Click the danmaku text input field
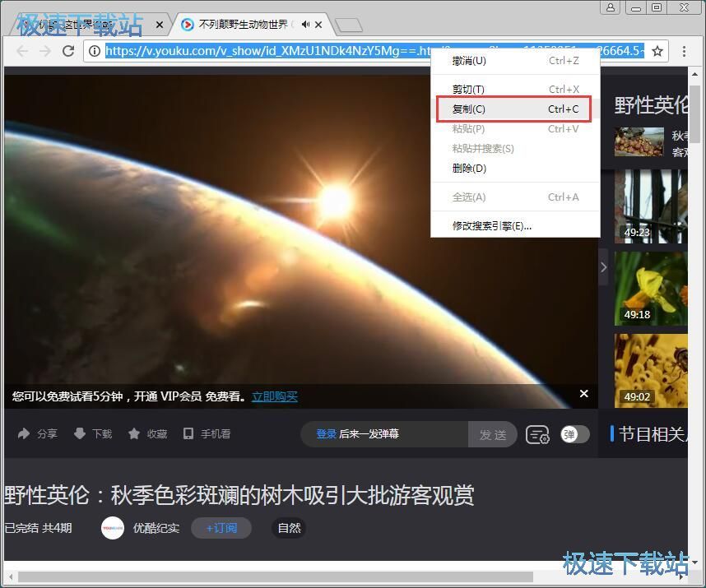The width and height of the screenshot is (706, 588). pos(385,434)
